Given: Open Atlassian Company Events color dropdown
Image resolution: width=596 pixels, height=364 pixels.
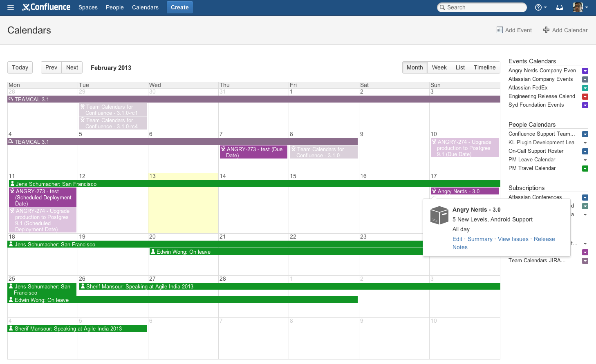Looking at the screenshot, I should (x=585, y=79).
